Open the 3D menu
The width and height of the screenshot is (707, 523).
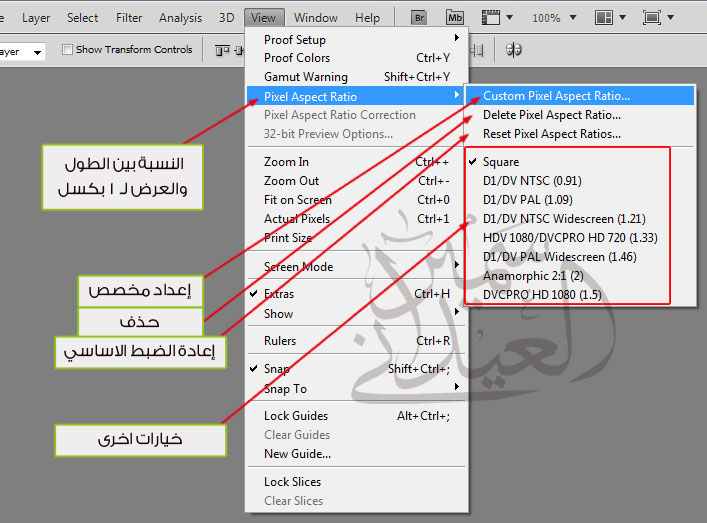click(x=226, y=18)
